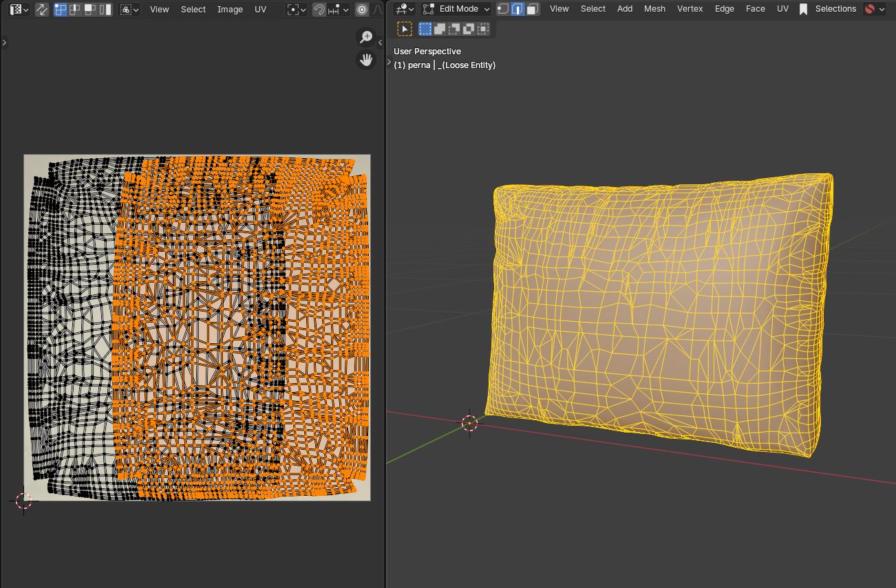Click the pan hand gizmo in UV editor
The height and width of the screenshot is (588, 896).
coord(366,61)
